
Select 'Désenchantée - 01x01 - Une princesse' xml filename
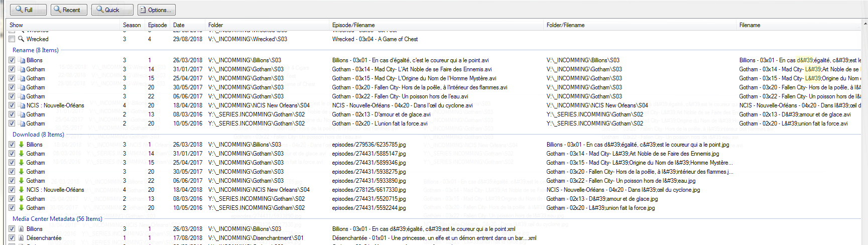[434, 238]
